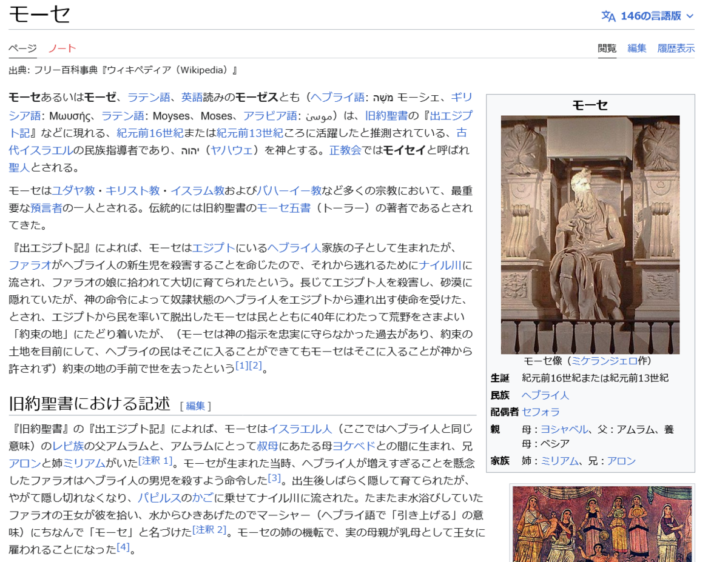
Task: Select the 閲覧 view tab
Action: tap(607, 49)
